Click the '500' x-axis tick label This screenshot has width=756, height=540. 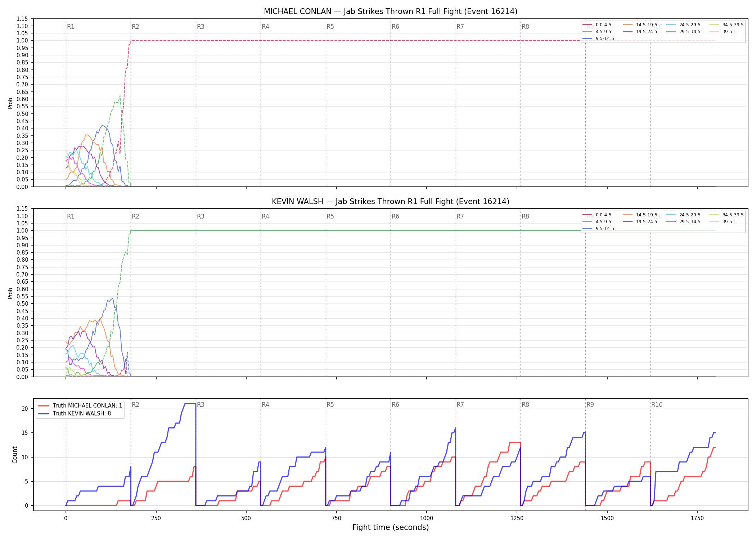(x=246, y=518)
